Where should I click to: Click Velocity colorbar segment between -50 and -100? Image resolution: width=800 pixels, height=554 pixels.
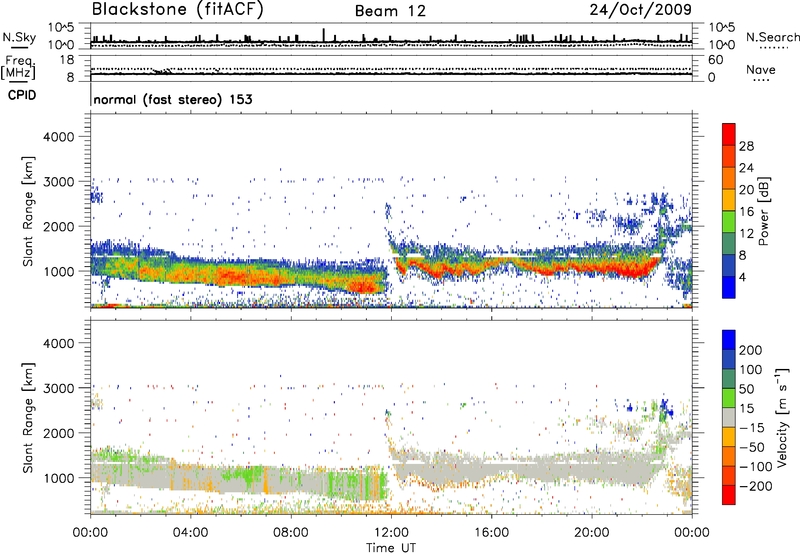tap(729, 456)
